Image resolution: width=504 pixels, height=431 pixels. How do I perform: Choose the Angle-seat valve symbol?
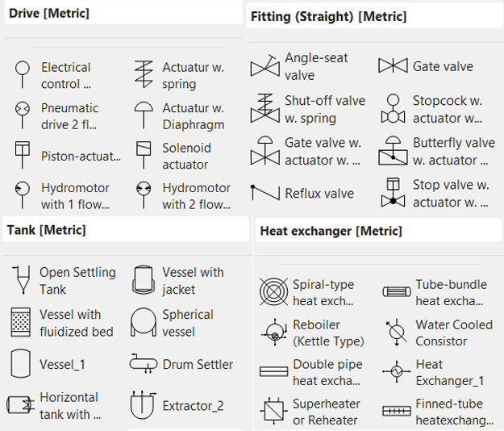[x=264, y=67]
